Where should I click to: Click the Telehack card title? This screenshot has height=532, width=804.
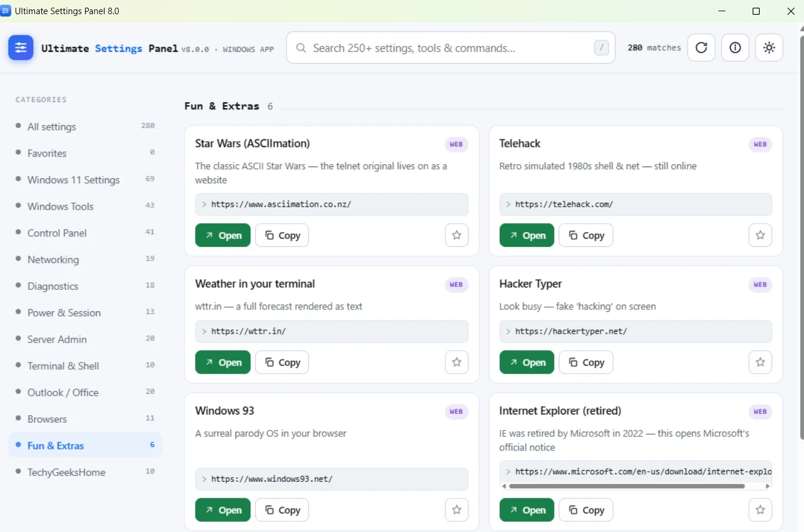point(520,143)
